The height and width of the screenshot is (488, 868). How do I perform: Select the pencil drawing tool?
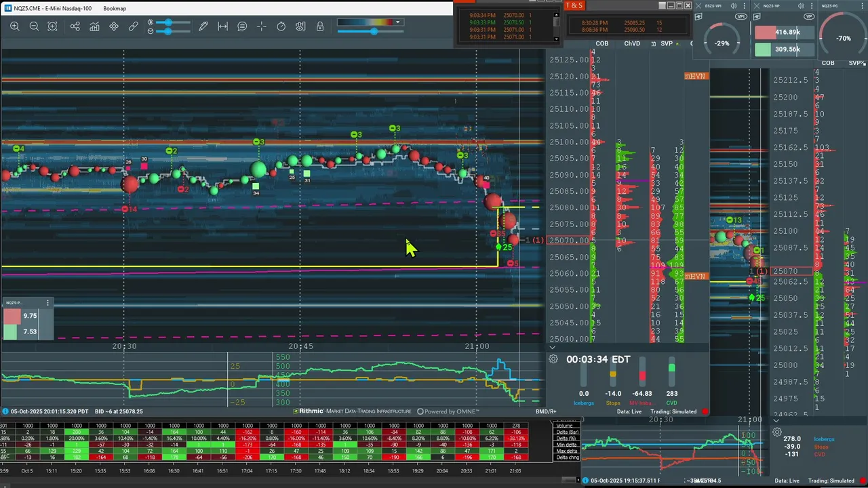[x=203, y=26]
